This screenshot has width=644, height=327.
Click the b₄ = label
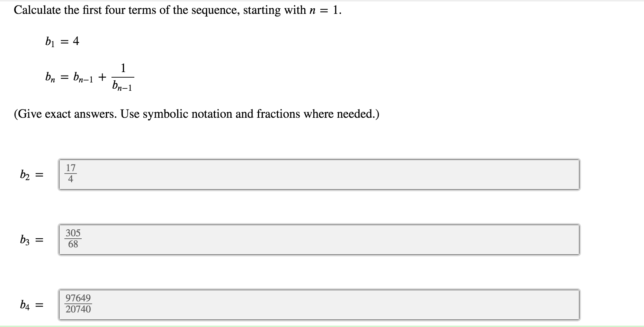pos(31,305)
